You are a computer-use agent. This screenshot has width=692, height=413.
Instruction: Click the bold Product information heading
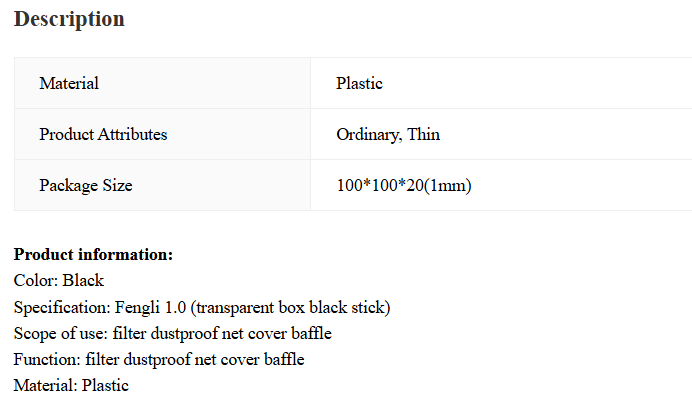(93, 255)
